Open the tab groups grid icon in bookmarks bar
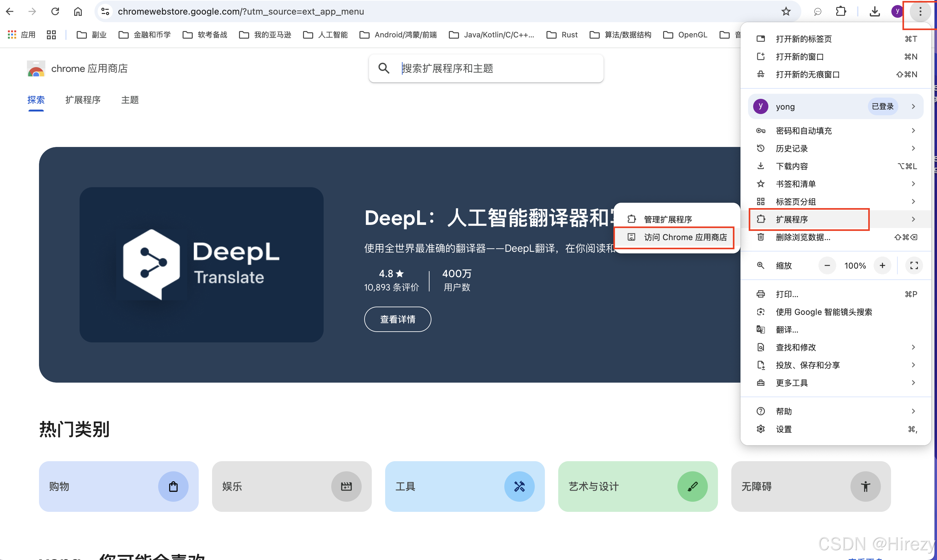The image size is (937, 560). pos(51,35)
